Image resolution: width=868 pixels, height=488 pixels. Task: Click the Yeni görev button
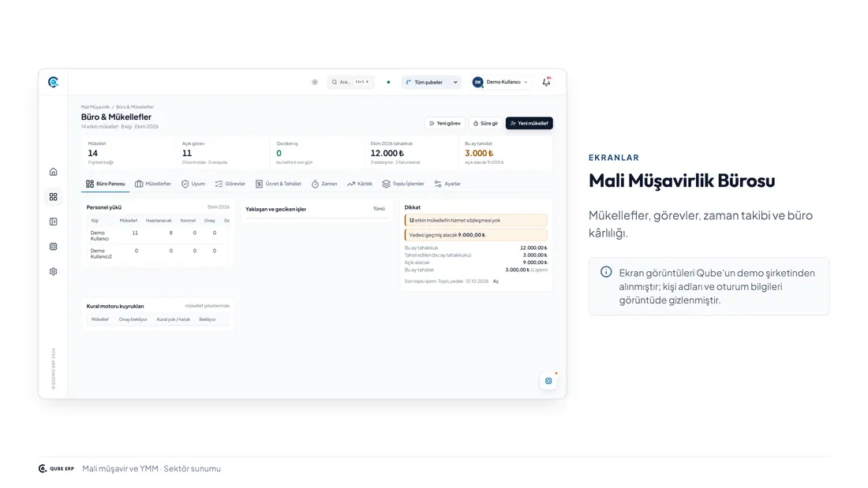[444, 124]
